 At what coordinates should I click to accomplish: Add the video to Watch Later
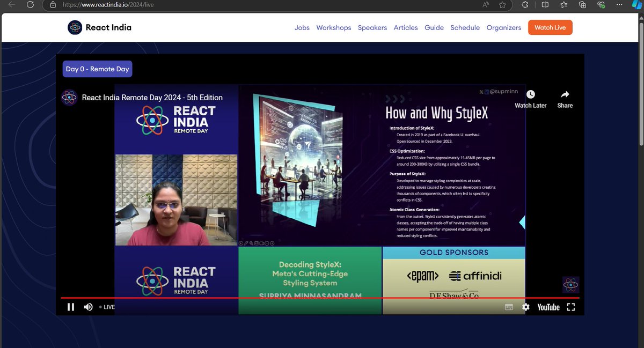coord(530,99)
